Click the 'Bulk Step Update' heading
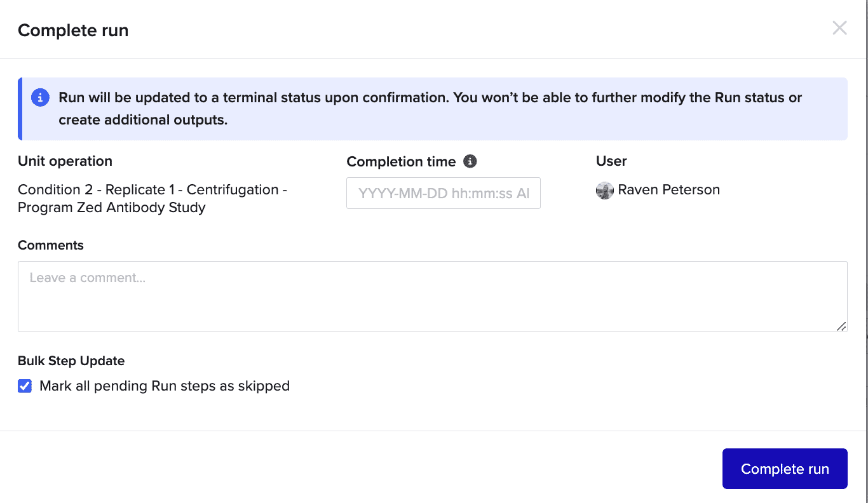 [x=71, y=361]
